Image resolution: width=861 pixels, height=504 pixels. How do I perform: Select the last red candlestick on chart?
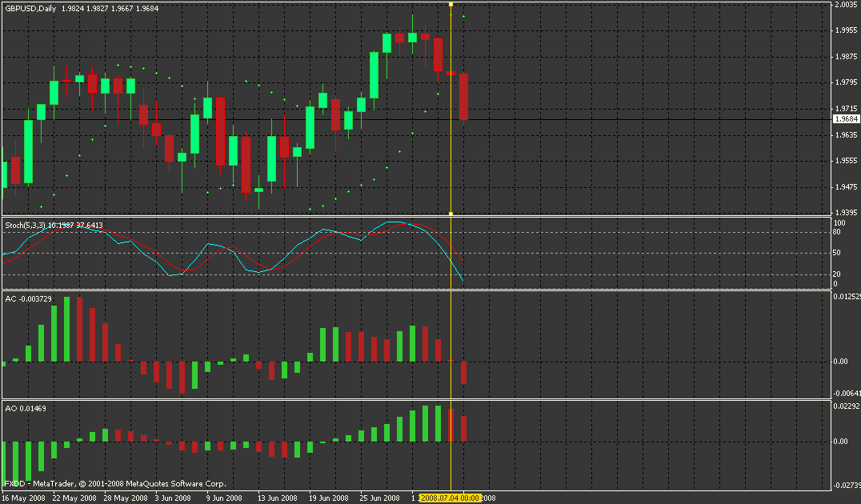463,96
